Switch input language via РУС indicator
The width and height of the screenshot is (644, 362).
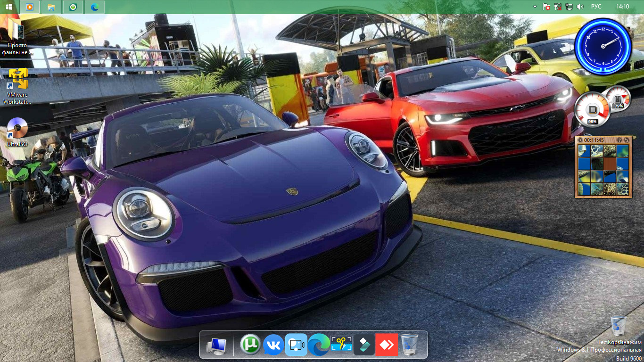click(x=596, y=7)
